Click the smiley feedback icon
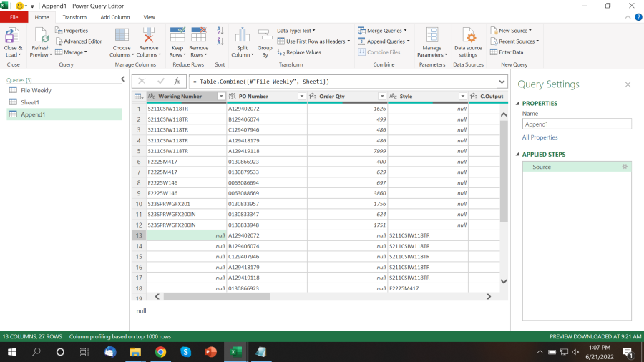Screen dimensions: 644x362 point(19,6)
